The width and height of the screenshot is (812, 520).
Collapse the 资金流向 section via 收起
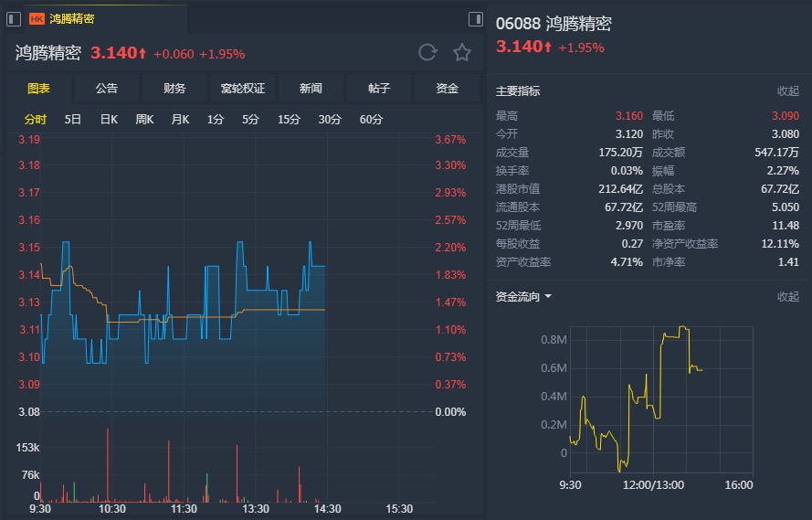[788, 297]
